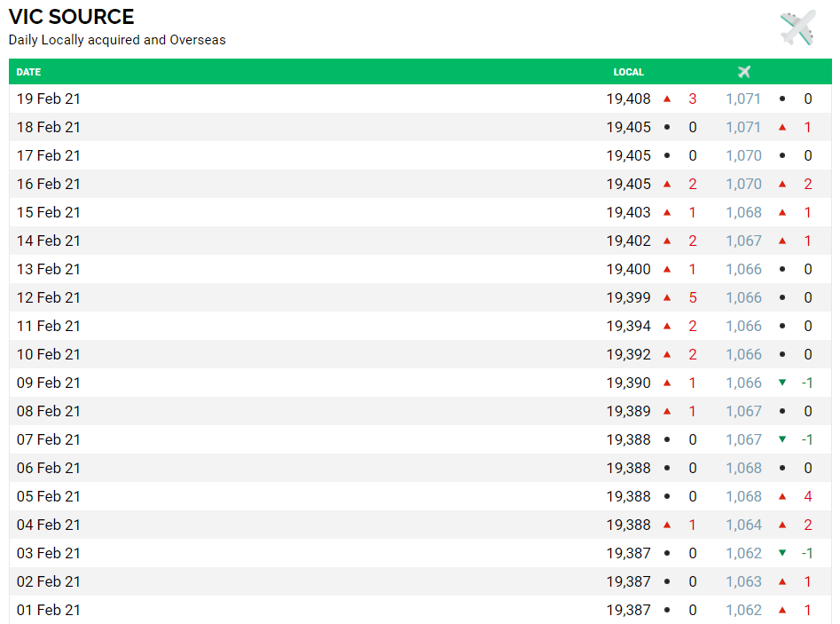This screenshot has height=624, width=840.
Task: Click the green down arrow in the 03 Feb 21 row
Action: tap(781, 553)
